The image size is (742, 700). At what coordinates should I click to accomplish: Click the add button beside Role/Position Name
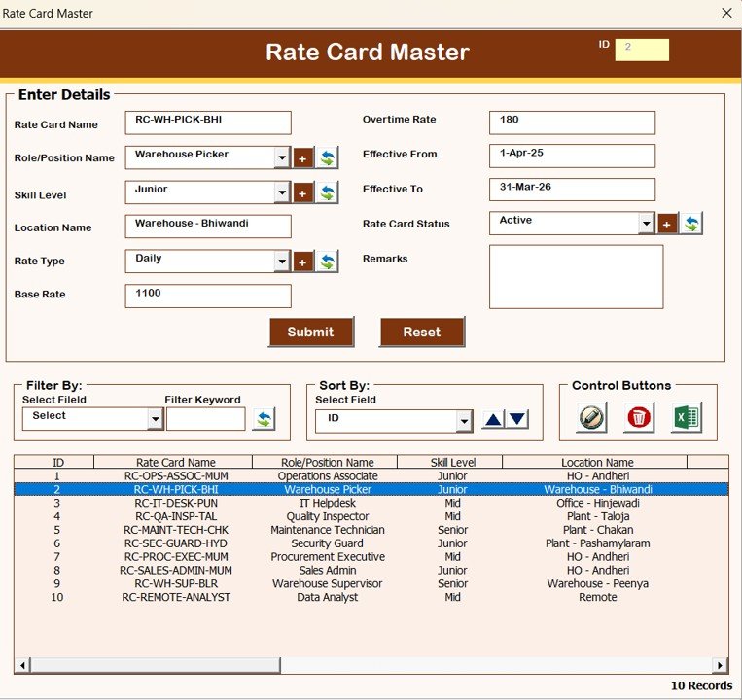[x=303, y=158]
